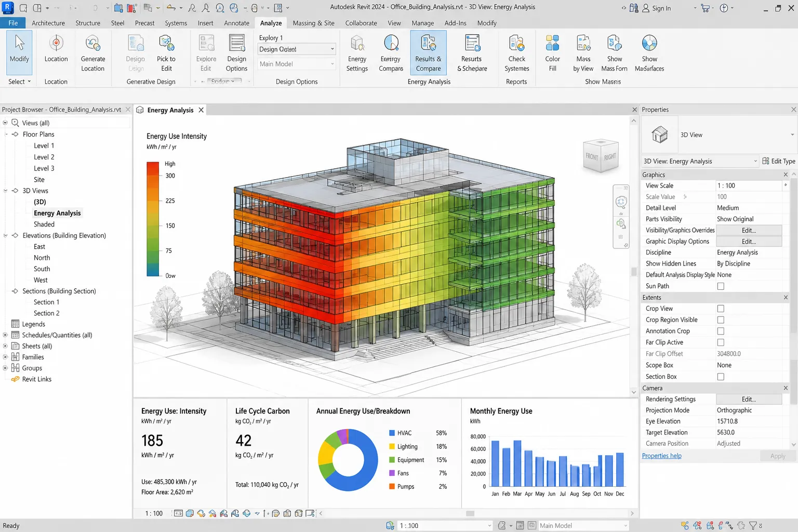
Task: Open the Properties help link
Action: click(661, 456)
